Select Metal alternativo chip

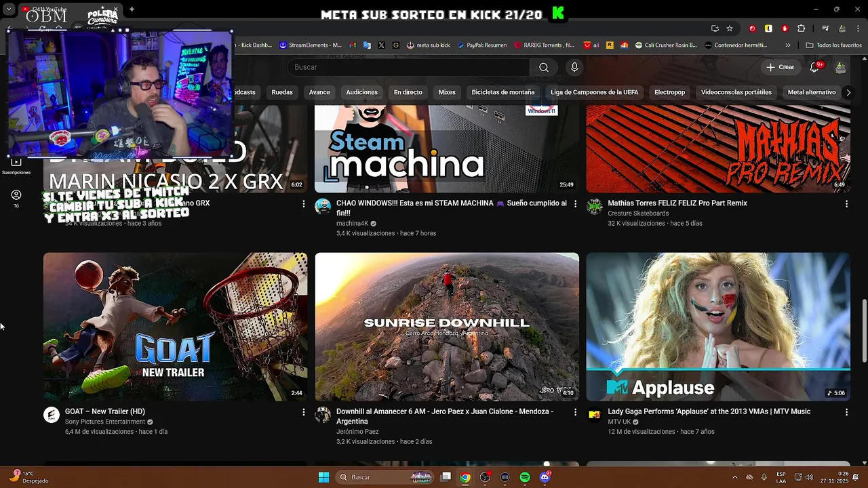click(811, 92)
